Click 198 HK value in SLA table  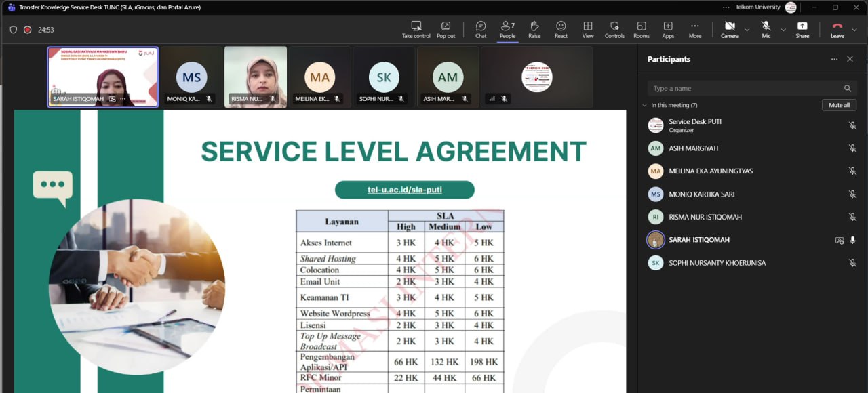pos(484,362)
